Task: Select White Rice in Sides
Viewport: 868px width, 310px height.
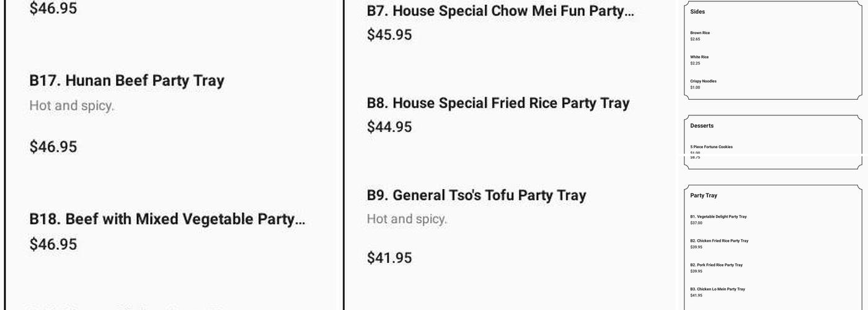Action: coord(699,57)
